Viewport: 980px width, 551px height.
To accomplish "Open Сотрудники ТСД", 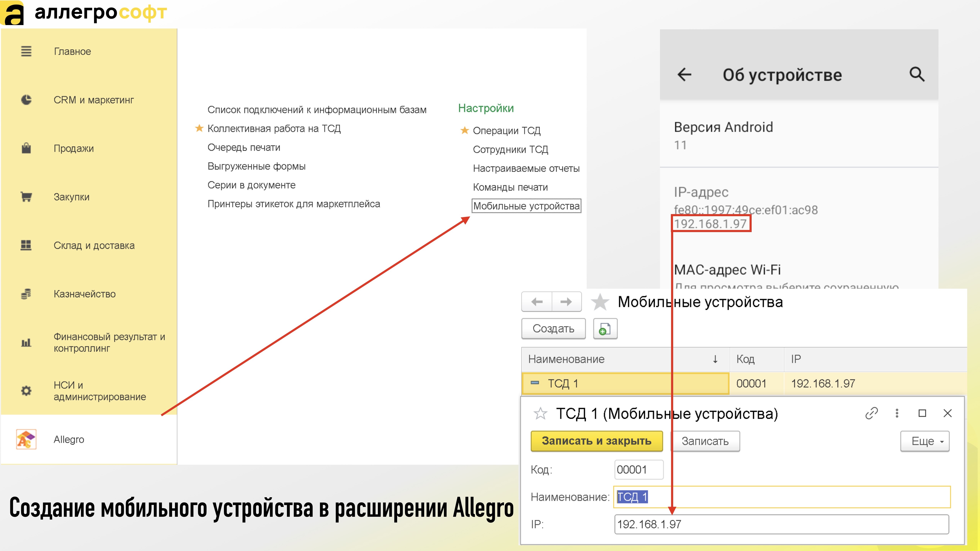I will (510, 149).
